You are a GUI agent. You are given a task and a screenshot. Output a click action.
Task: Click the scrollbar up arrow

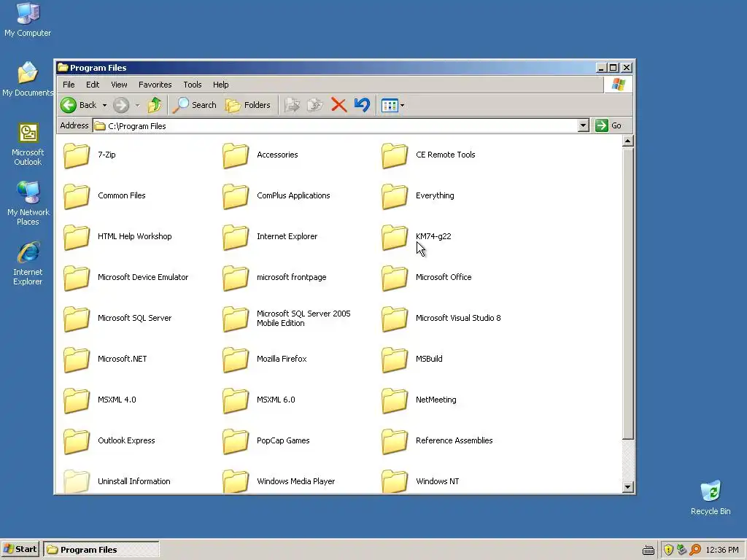point(628,141)
